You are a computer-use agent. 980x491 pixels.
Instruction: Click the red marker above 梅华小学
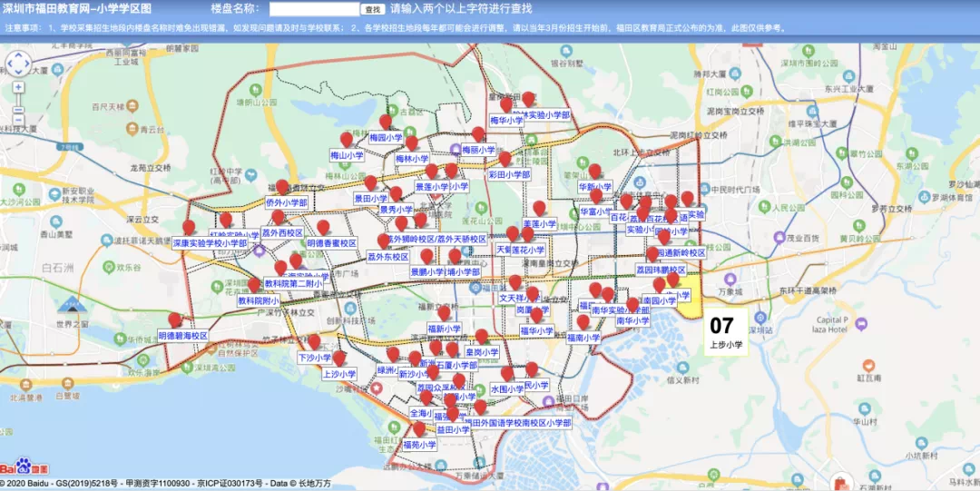(x=506, y=105)
